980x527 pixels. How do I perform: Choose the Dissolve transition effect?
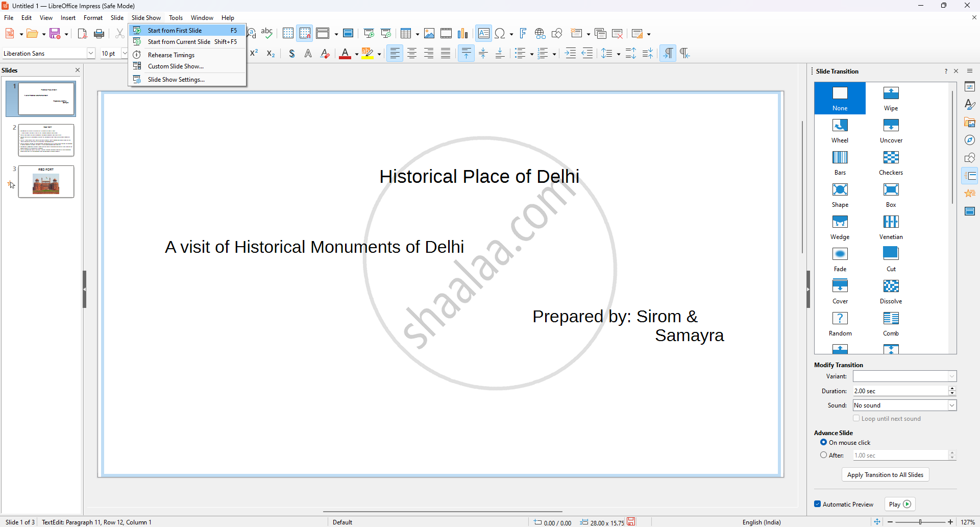(x=891, y=291)
